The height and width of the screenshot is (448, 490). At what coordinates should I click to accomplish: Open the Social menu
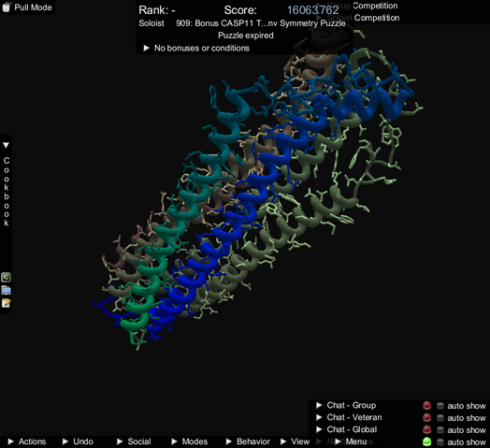[x=134, y=441]
